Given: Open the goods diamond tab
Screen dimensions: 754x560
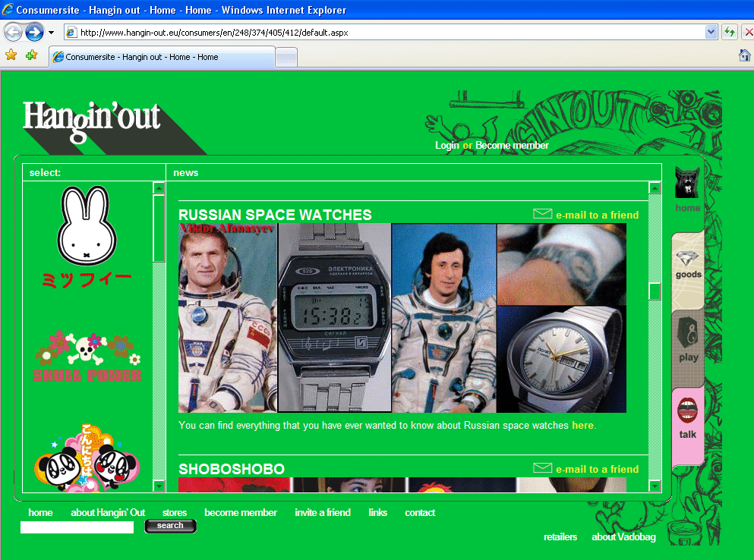Looking at the screenshot, I should [688, 264].
